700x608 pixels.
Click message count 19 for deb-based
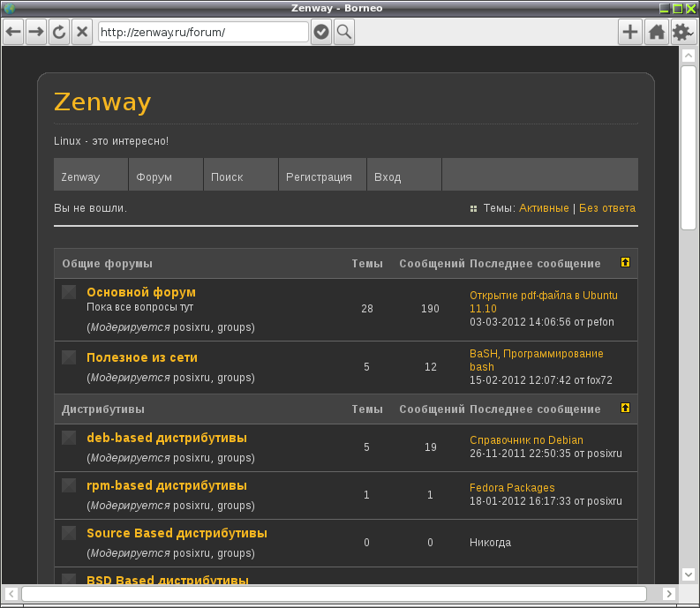click(431, 447)
